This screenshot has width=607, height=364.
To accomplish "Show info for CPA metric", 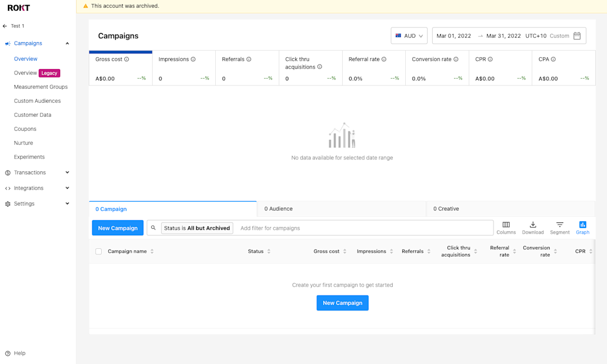I will (x=553, y=59).
